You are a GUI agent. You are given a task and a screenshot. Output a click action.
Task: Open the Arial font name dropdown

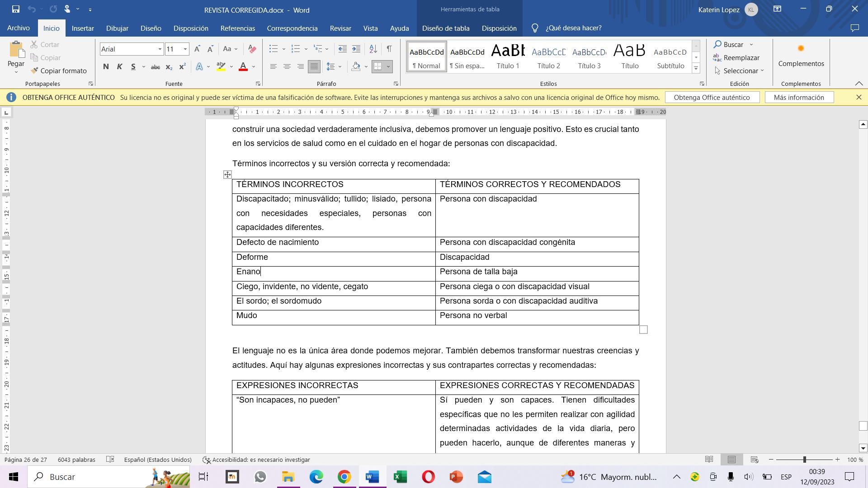coord(160,49)
